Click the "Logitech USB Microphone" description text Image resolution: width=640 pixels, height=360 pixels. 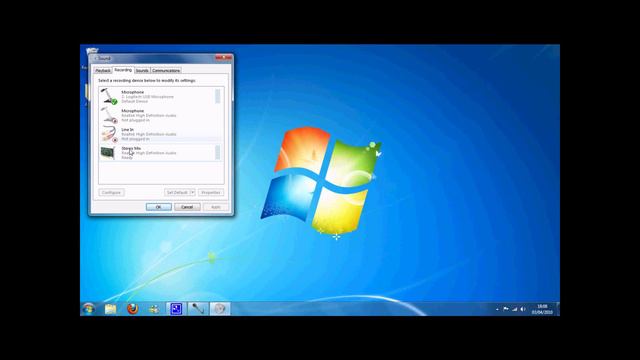coord(147,97)
